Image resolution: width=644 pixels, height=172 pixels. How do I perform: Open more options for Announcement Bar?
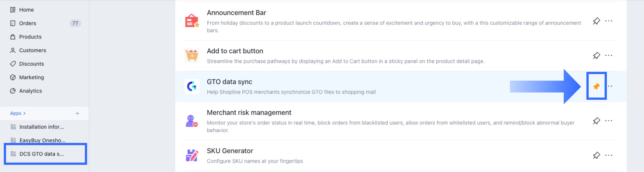point(609,21)
